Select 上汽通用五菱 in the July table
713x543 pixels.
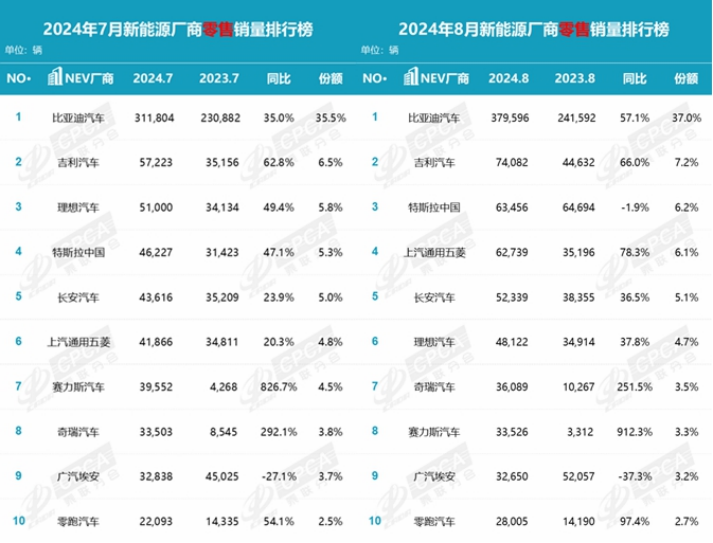point(78,342)
